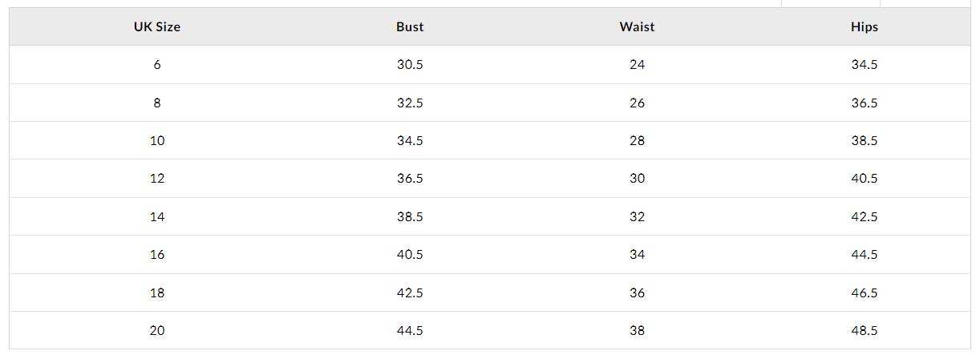Select waist measurement 32

pyautogui.click(x=637, y=216)
